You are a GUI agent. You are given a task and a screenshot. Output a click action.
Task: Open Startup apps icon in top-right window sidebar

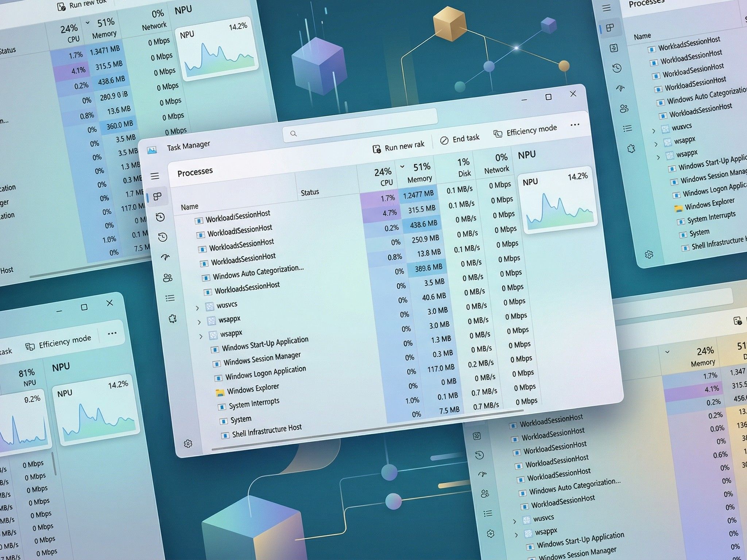620,88
